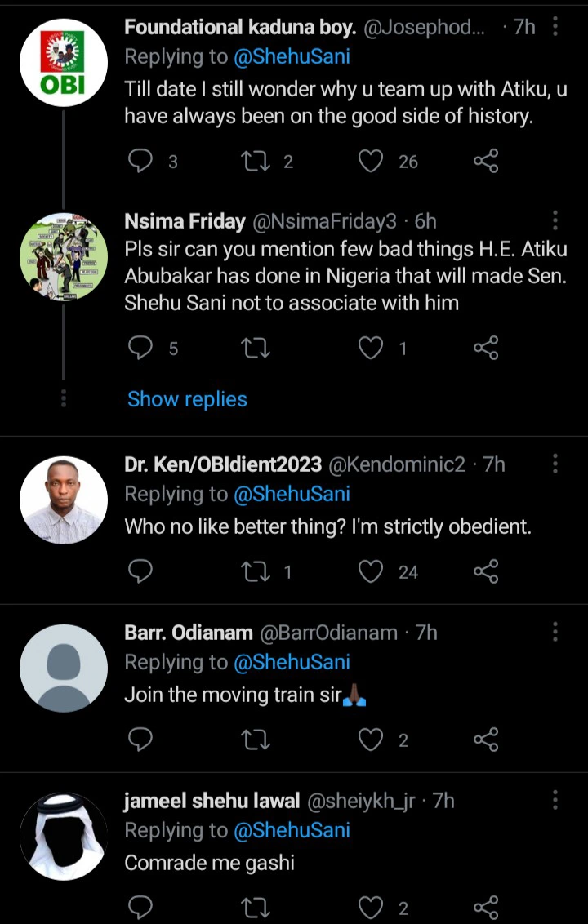588x924 pixels.
Task: Retweet Dr. Ken/OBIdient2023's tweet
Action: (257, 572)
